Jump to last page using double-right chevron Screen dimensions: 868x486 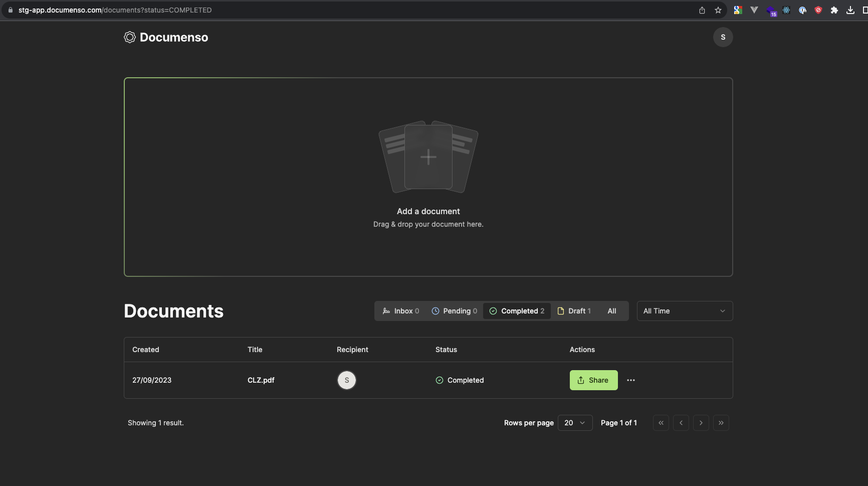pyautogui.click(x=721, y=423)
